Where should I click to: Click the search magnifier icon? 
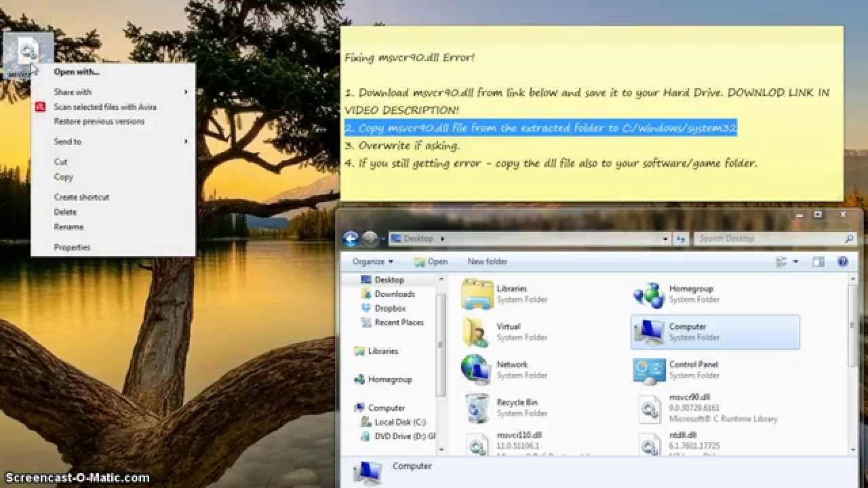[x=848, y=239]
